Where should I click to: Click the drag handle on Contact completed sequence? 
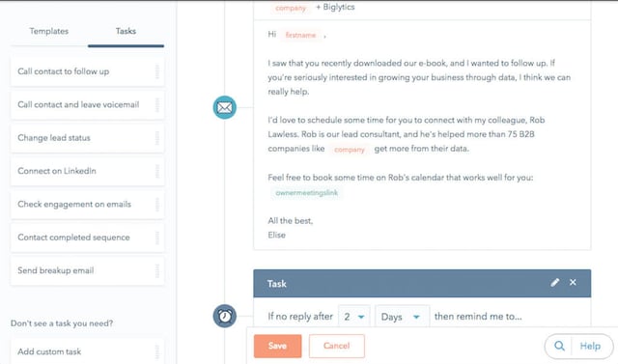point(156,238)
